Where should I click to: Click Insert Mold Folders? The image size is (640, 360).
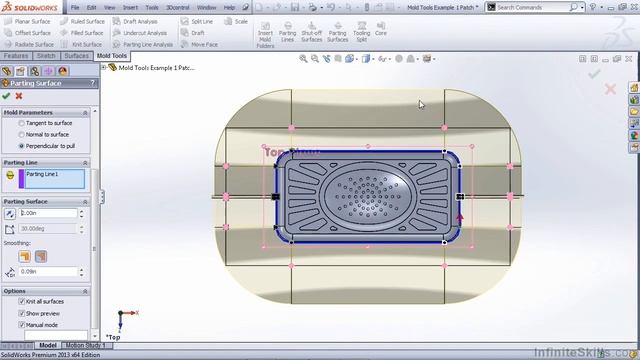(x=265, y=35)
